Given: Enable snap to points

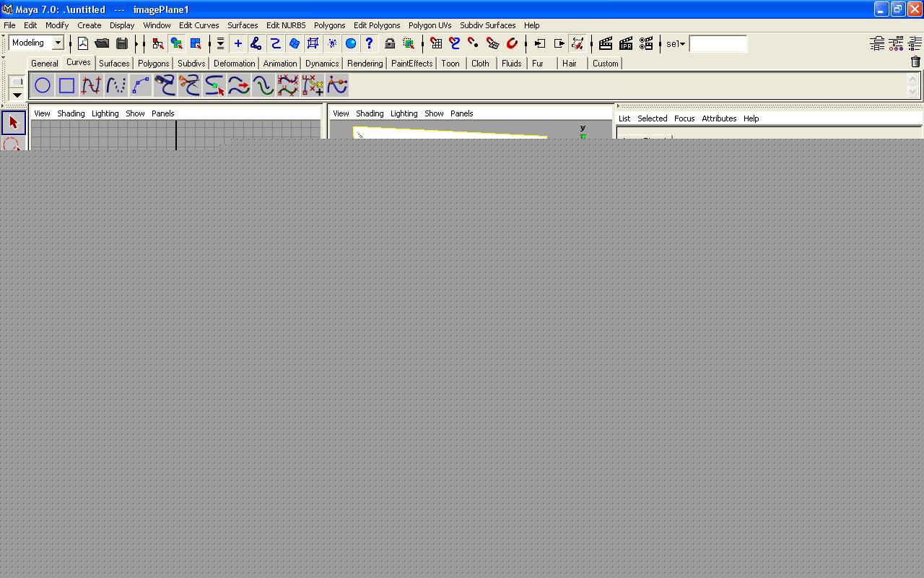Looking at the screenshot, I should [x=474, y=43].
